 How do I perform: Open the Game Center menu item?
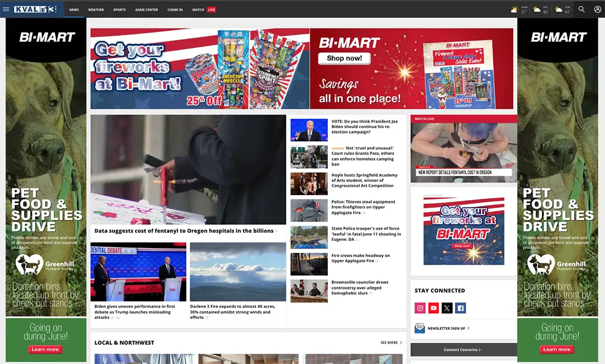(x=147, y=10)
